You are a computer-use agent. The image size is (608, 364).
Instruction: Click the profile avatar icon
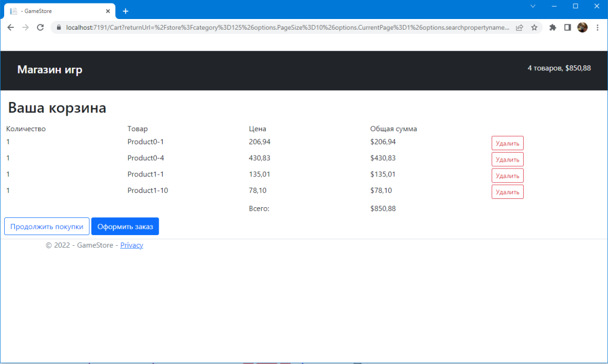coord(582,27)
